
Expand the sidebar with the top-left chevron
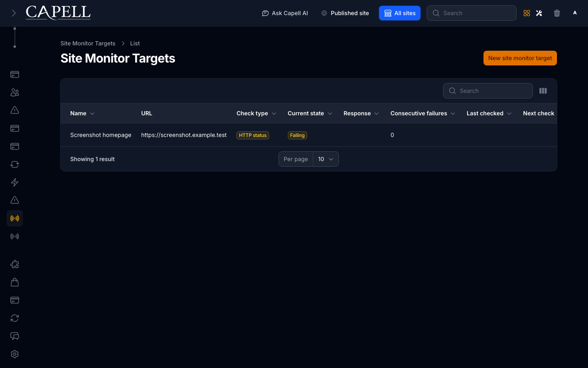coord(14,13)
